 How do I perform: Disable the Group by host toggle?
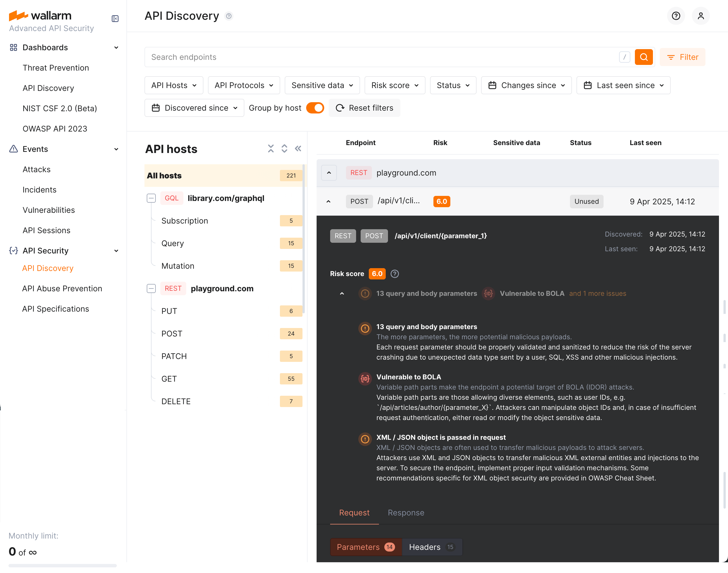pyautogui.click(x=315, y=108)
